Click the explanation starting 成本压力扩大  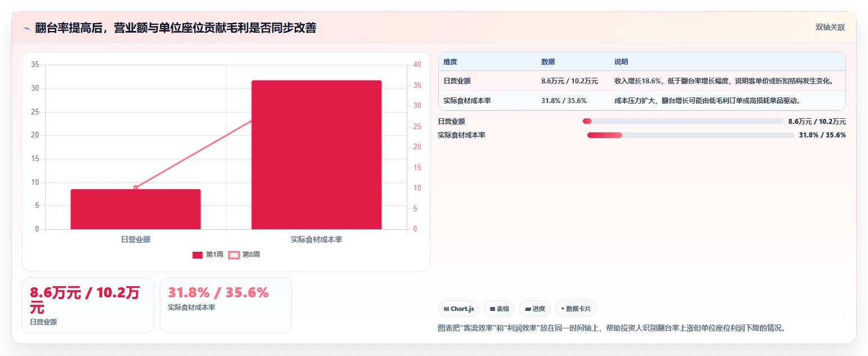pyautogui.click(x=707, y=101)
